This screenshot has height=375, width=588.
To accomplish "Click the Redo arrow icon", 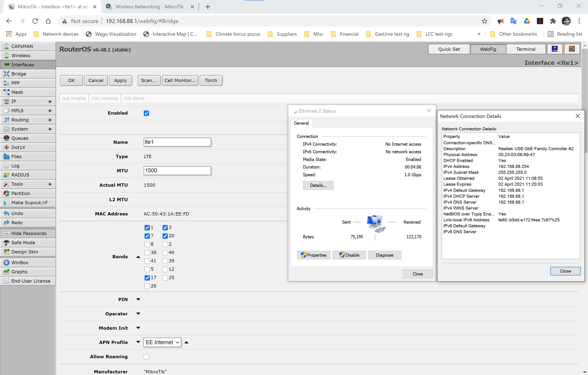I will 7,223.
